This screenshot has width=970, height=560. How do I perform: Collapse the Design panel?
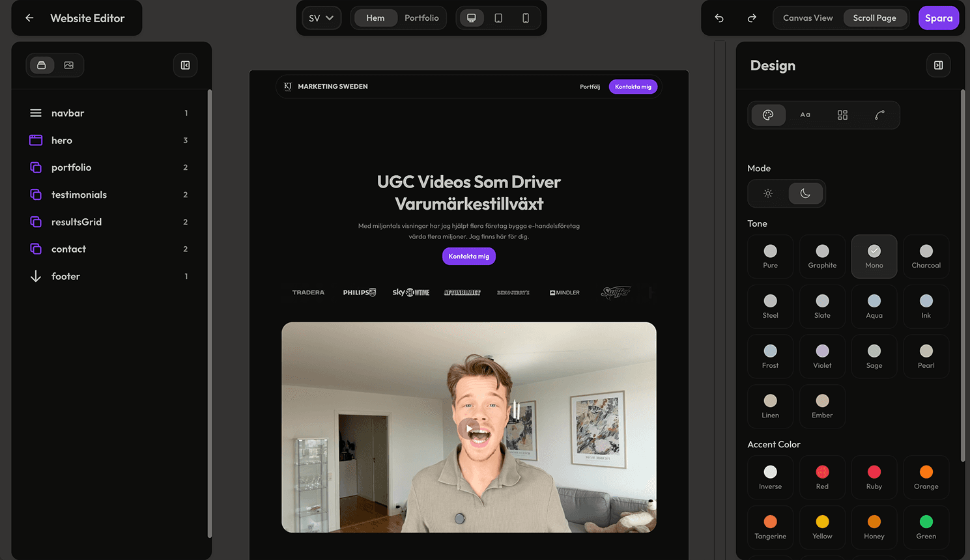click(x=938, y=65)
